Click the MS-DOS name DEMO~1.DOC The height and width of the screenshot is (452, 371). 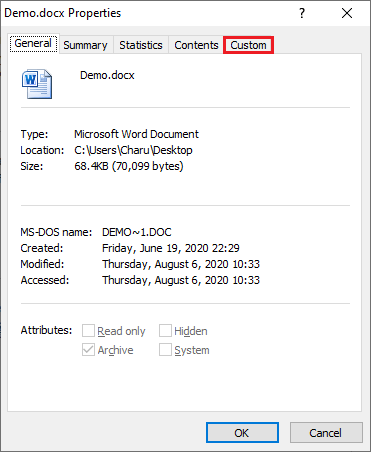pos(137,232)
